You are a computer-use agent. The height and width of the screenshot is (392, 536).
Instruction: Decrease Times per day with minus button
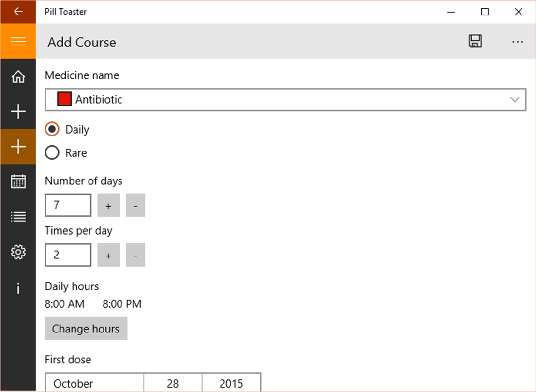point(135,255)
